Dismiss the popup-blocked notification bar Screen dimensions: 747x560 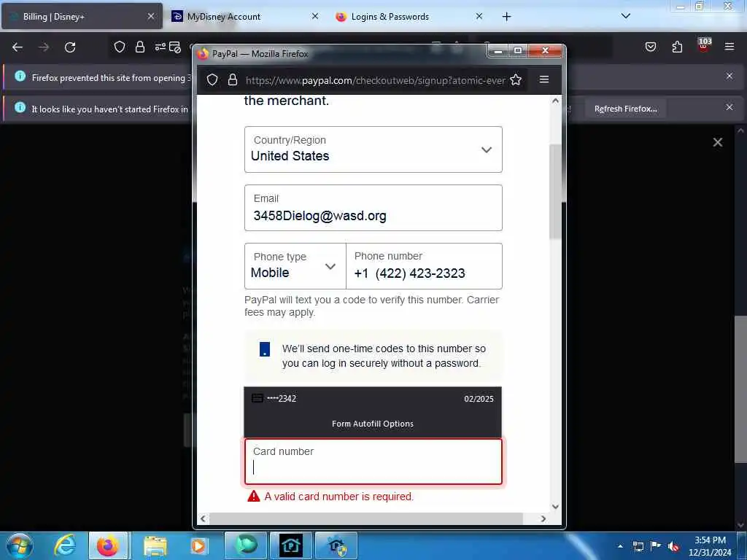(729, 76)
